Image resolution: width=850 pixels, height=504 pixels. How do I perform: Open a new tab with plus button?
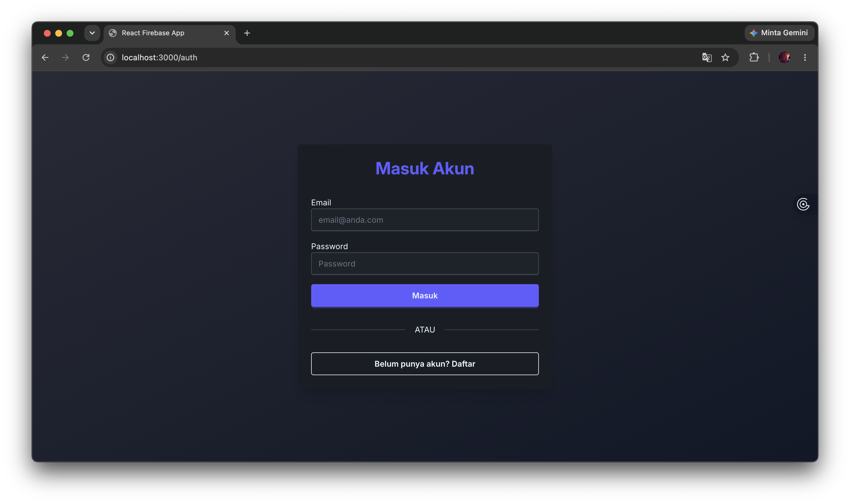tap(247, 33)
